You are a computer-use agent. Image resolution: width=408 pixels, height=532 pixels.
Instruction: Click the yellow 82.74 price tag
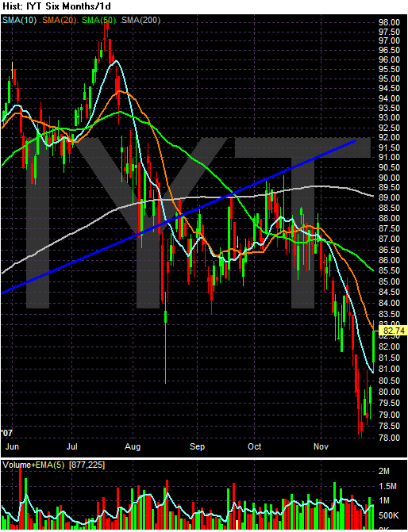click(393, 331)
